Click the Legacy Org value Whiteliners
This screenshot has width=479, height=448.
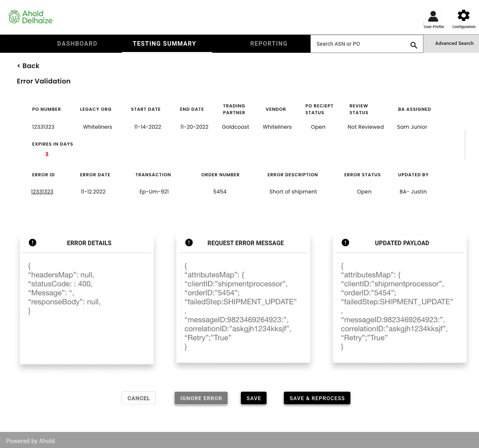pos(98,127)
